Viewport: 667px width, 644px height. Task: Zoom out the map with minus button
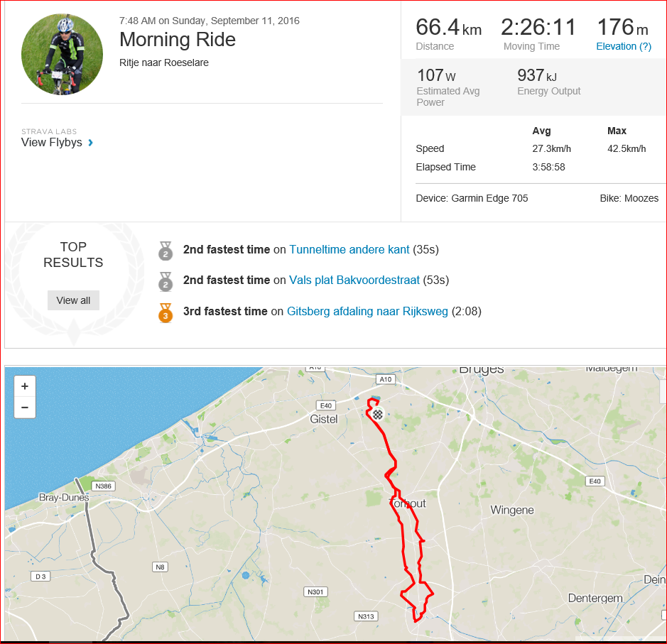(25, 408)
